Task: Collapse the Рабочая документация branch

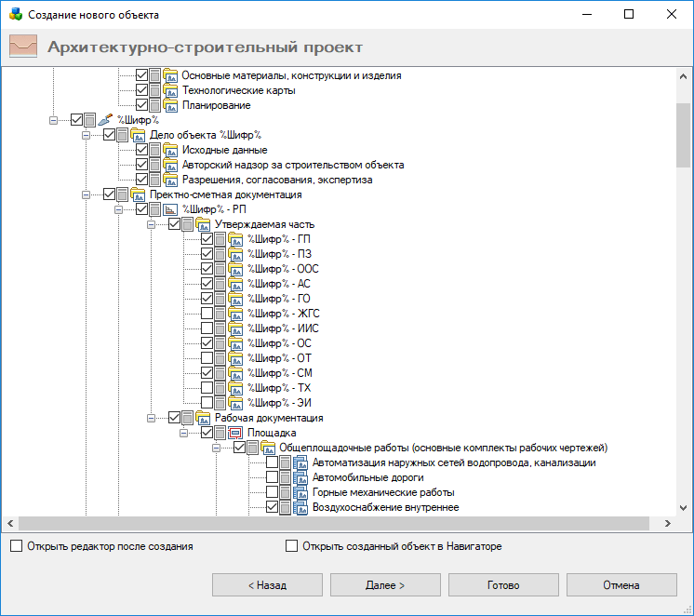Action: (x=152, y=418)
